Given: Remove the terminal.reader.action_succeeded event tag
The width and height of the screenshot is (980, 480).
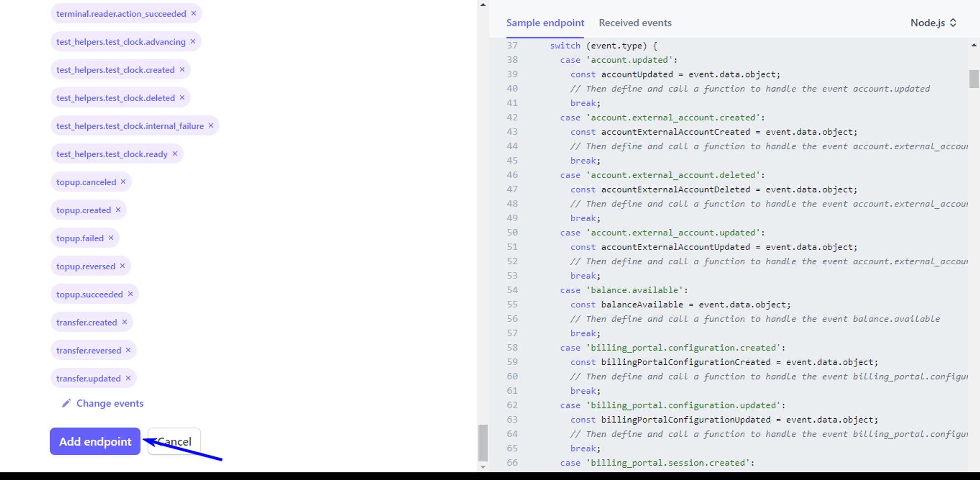Looking at the screenshot, I should pos(194,13).
